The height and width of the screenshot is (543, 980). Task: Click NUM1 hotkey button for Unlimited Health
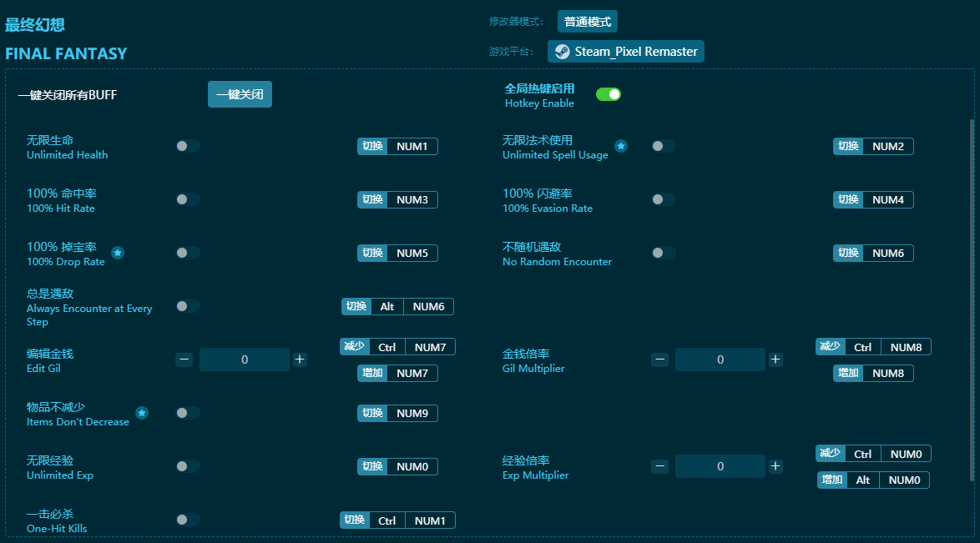click(412, 147)
